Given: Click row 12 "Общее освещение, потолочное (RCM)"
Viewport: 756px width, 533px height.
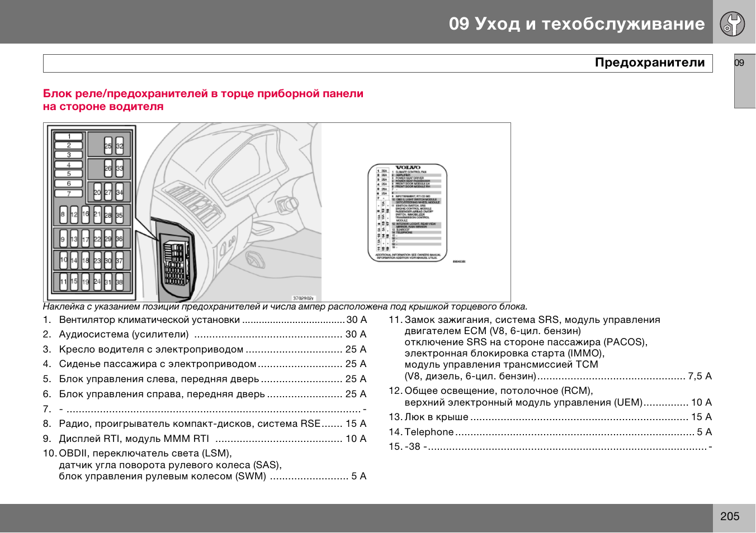Looking at the screenshot, I should tap(491, 391).
